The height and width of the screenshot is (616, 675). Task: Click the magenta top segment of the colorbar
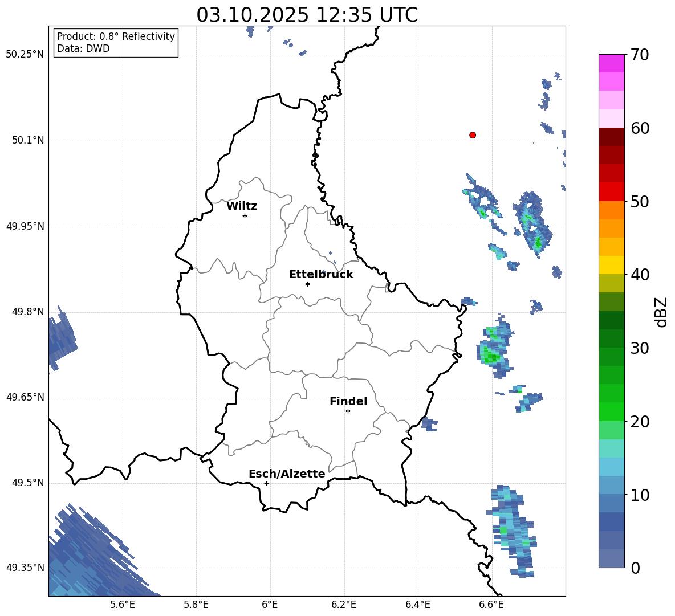[612, 63]
